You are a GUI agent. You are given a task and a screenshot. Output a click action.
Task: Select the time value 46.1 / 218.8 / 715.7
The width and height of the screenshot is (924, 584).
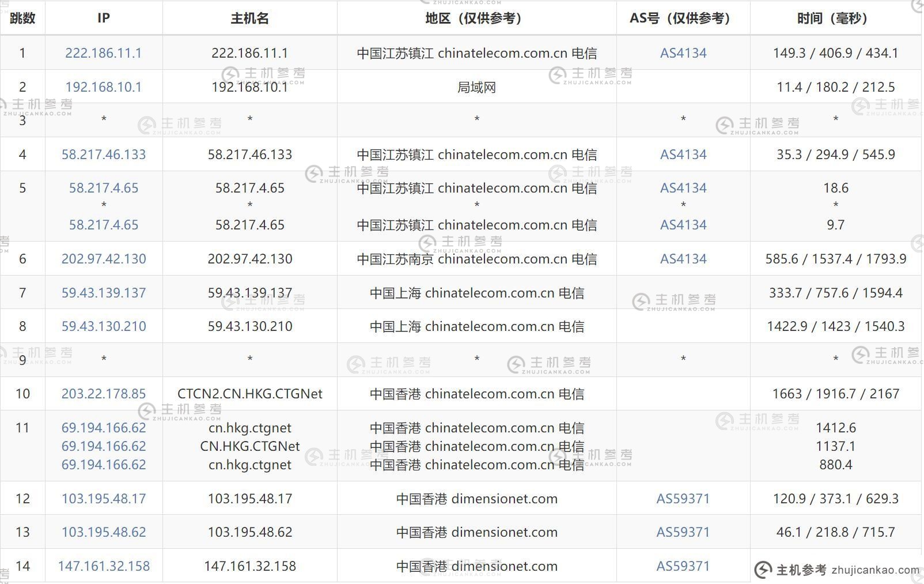point(836,532)
